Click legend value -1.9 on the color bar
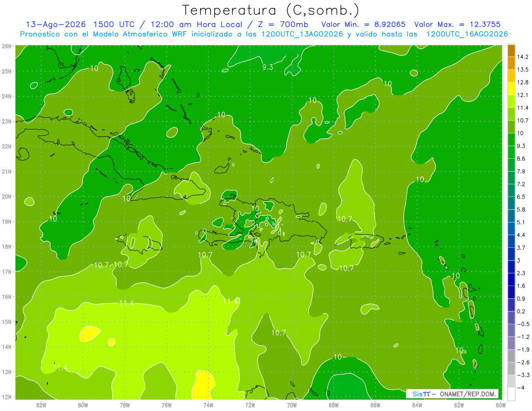The width and height of the screenshot is (532, 411). (x=523, y=349)
